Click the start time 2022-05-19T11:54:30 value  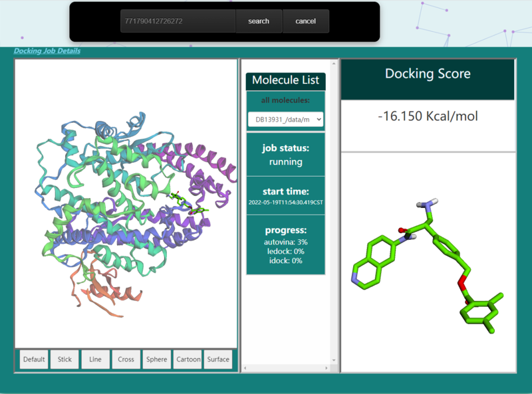point(286,203)
